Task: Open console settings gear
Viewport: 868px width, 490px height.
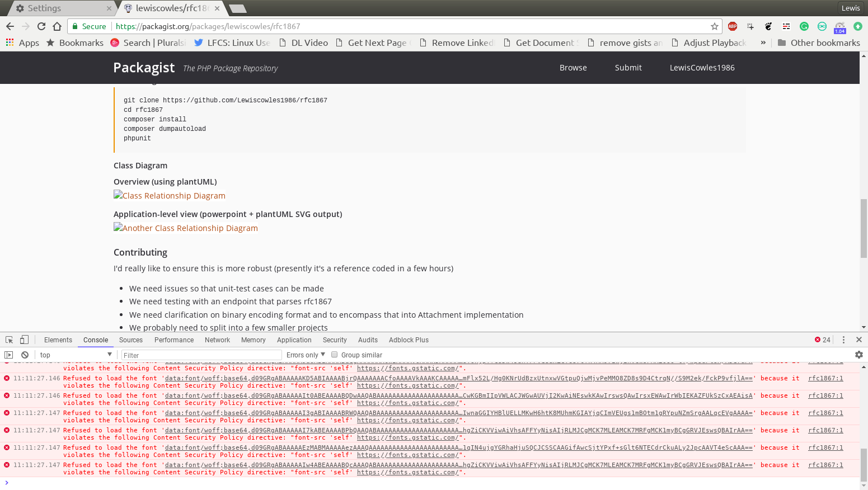Action: pyautogui.click(x=859, y=355)
